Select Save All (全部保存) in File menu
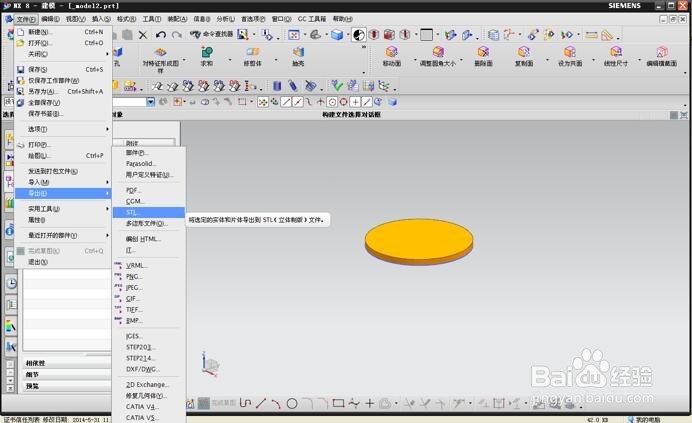This screenshot has width=692, height=423. (63, 102)
